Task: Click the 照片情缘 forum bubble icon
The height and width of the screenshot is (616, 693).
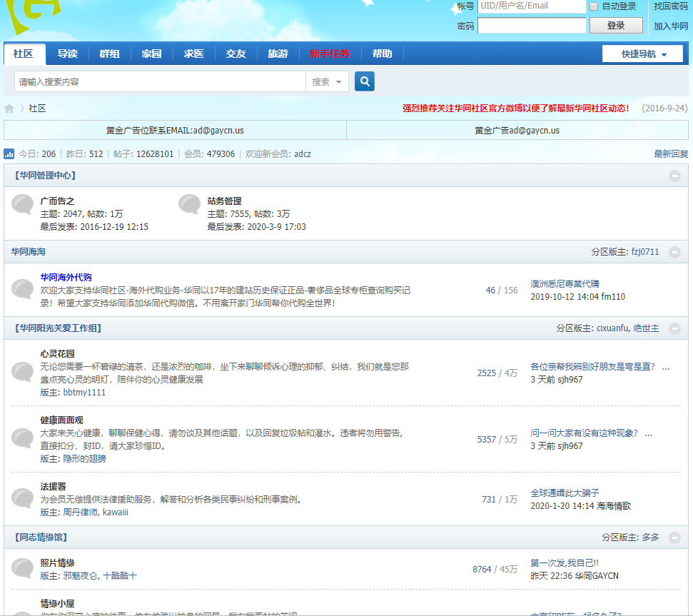Action: (23, 568)
